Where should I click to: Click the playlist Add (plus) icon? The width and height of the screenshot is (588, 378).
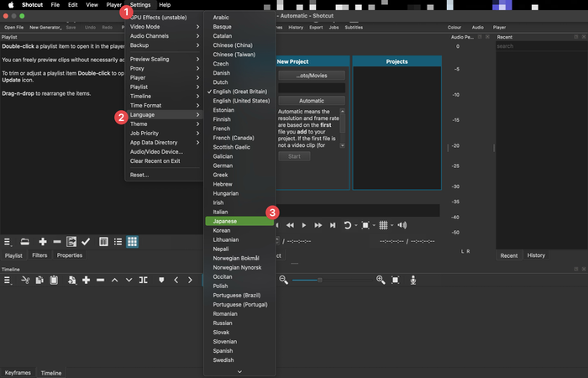tap(43, 242)
